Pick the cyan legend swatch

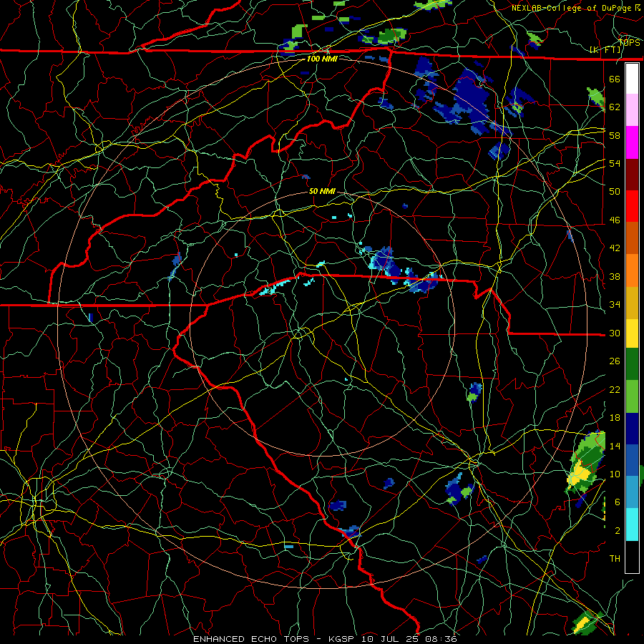click(632, 525)
